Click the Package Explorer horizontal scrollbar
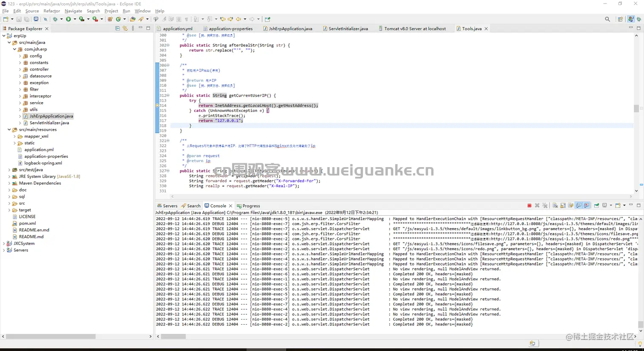Viewport: 644px width, 351px height. click(51, 336)
